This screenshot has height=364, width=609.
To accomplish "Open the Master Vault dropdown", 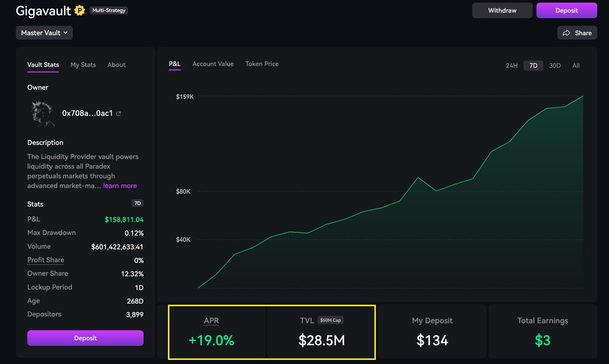I will (x=44, y=33).
